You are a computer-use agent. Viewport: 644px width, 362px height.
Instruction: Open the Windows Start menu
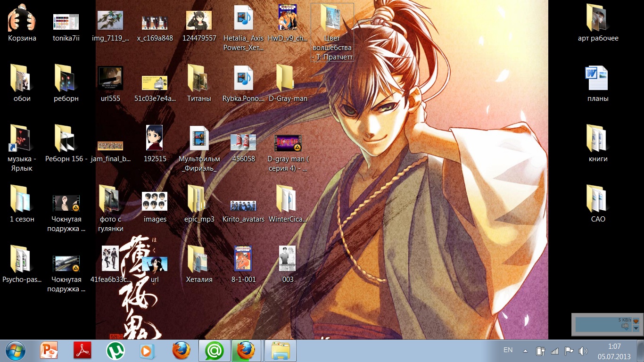[16, 351]
